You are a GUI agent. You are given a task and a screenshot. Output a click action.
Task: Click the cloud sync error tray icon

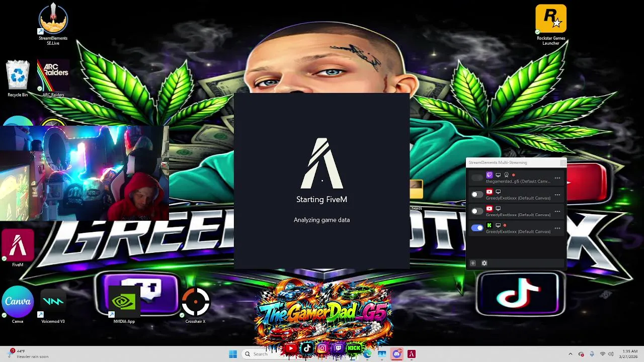[581, 354]
